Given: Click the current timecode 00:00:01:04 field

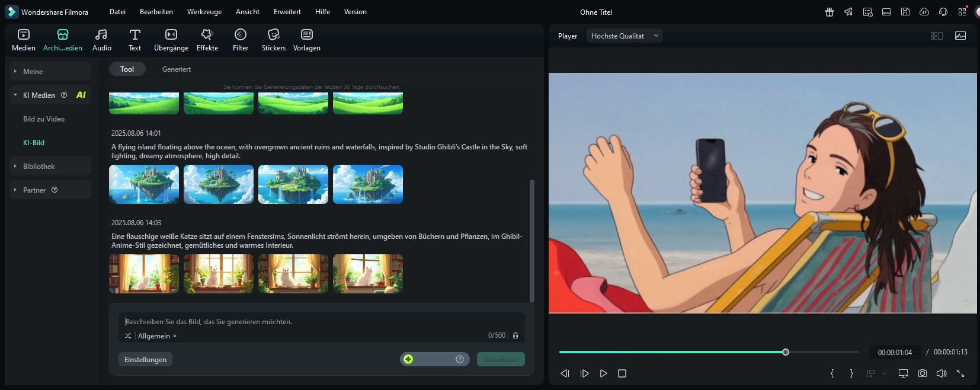Looking at the screenshot, I should 895,352.
